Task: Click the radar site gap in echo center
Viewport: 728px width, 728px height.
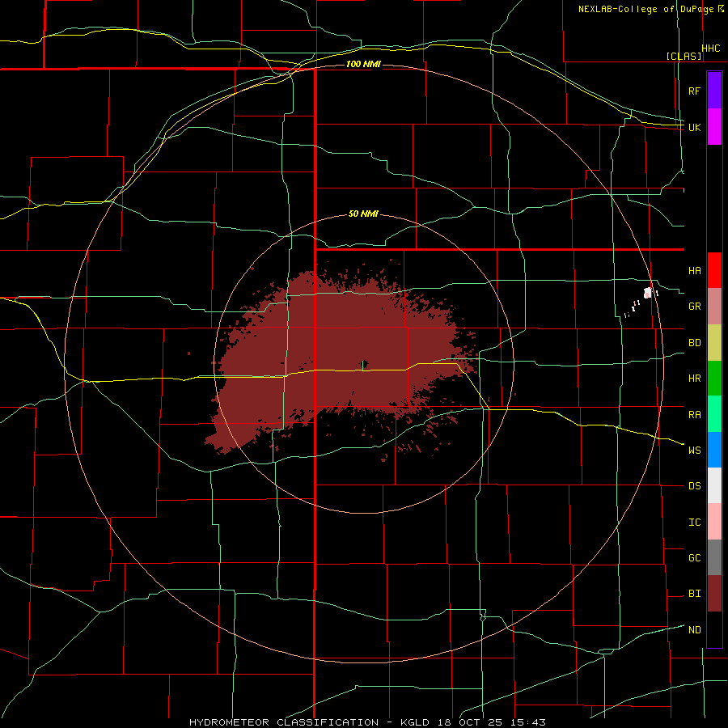Action: tap(365, 363)
